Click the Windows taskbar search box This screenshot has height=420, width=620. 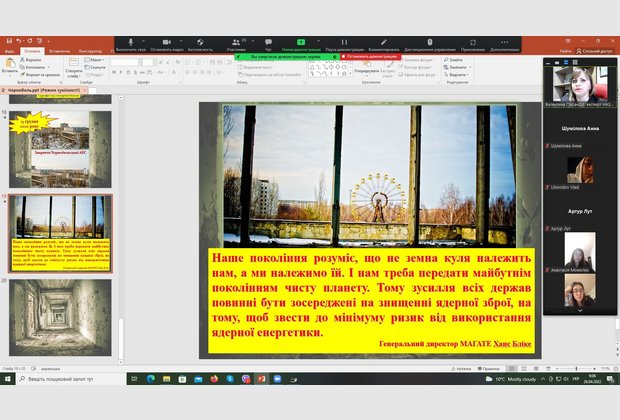(71, 379)
